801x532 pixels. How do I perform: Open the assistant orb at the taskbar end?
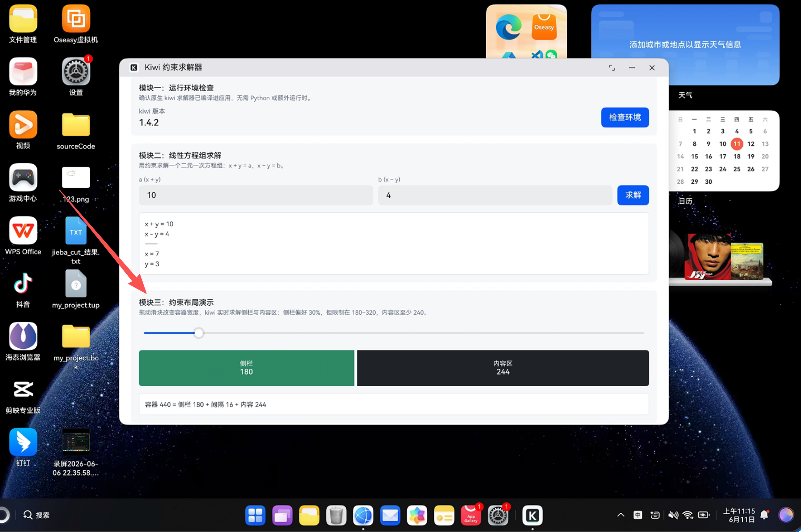pyautogui.click(x=786, y=515)
